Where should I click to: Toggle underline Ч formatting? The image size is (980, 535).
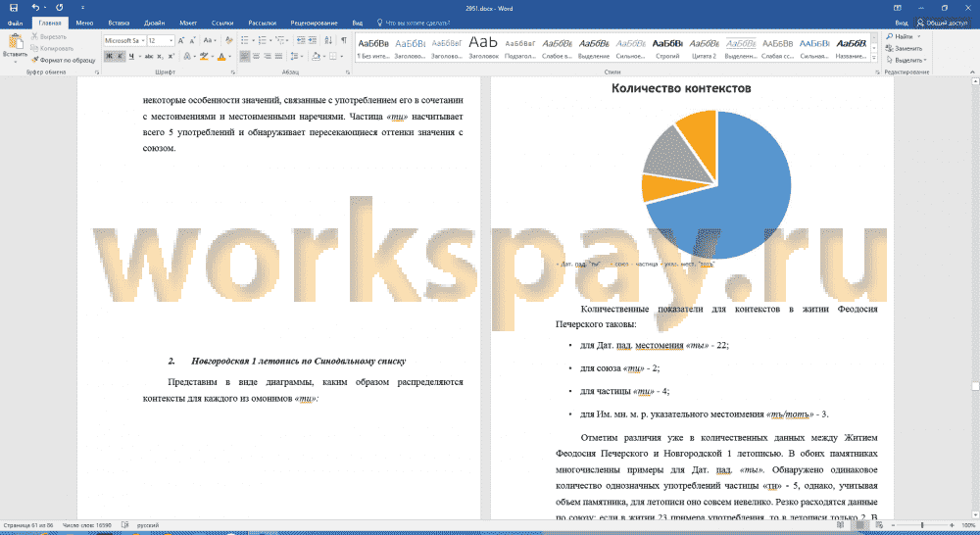click(132, 56)
